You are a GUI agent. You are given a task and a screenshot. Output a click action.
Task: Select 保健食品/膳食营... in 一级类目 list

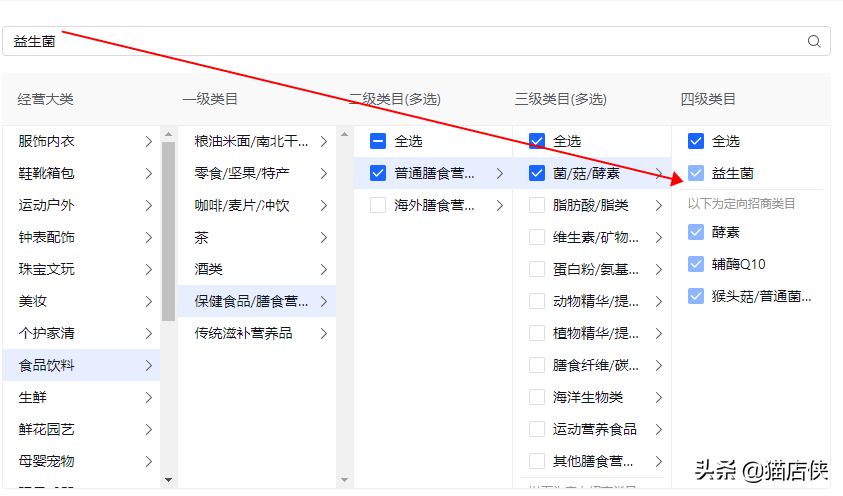(x=257, y=301)
